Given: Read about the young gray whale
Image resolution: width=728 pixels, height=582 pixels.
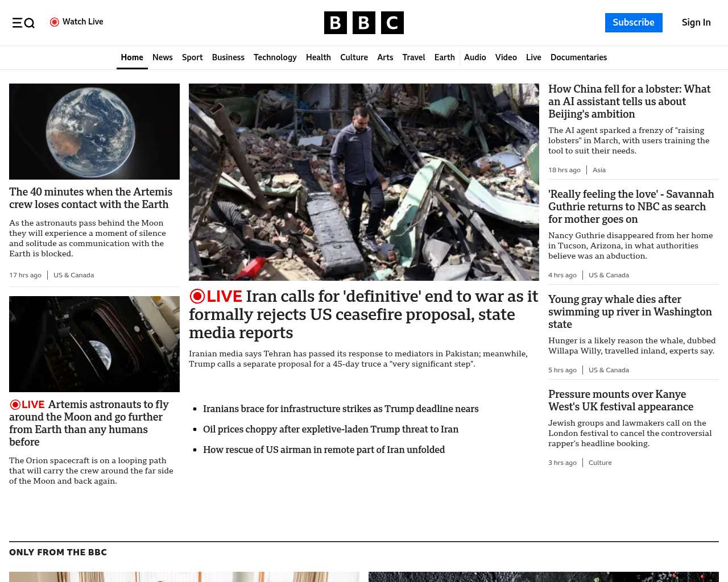Looking at the screenshot, I should click(630, 311).
